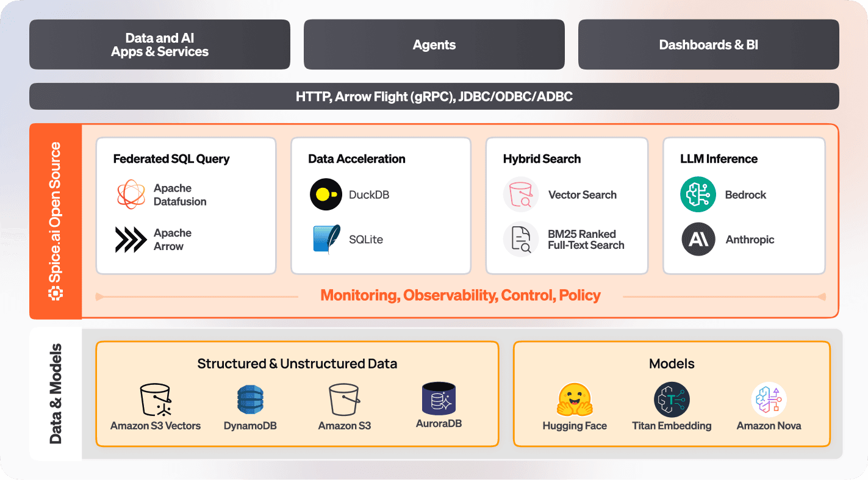Viewport: 868px width, 480px height.
Task: Switch to Dashboards & BI
Action: tap(708, 45)
